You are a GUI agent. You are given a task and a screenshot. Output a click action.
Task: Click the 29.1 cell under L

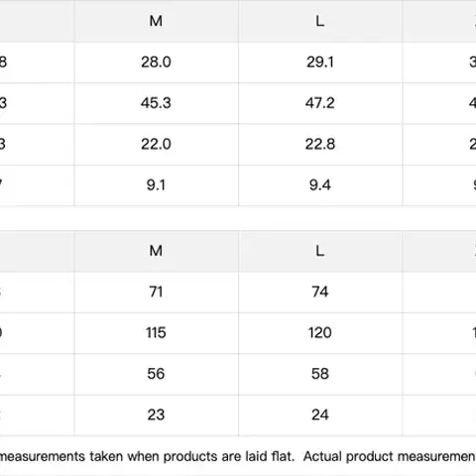point(320,62)
